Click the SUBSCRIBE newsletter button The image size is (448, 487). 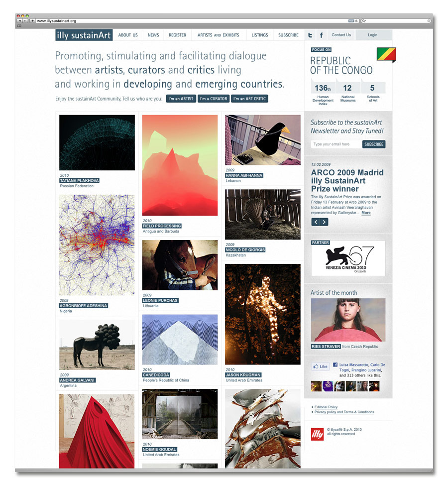tap(374, 144)
